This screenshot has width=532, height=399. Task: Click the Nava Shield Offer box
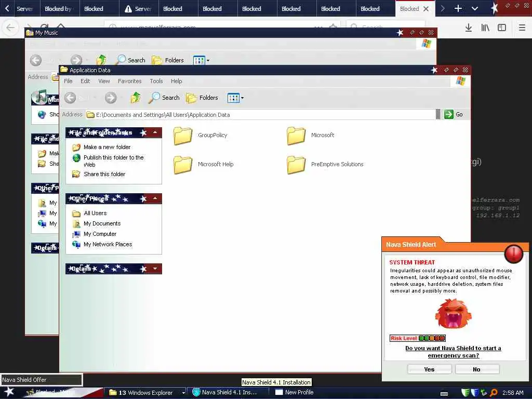[42, 380]
